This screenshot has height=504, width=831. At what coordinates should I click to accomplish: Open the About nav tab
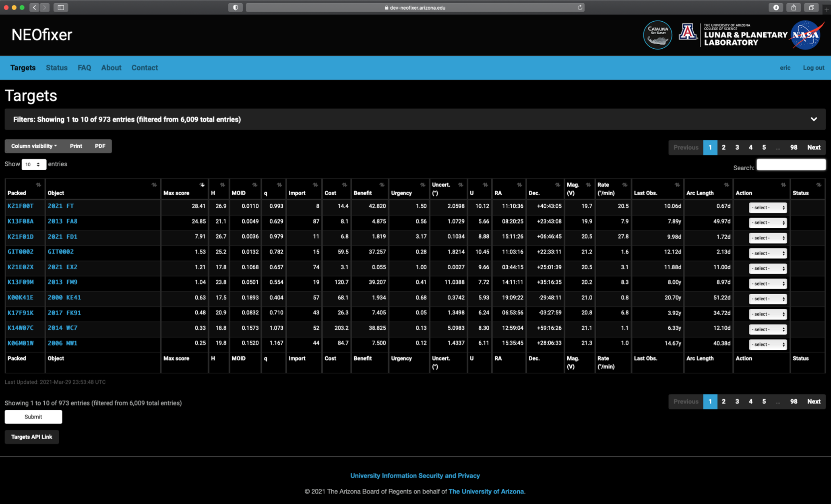111,68
